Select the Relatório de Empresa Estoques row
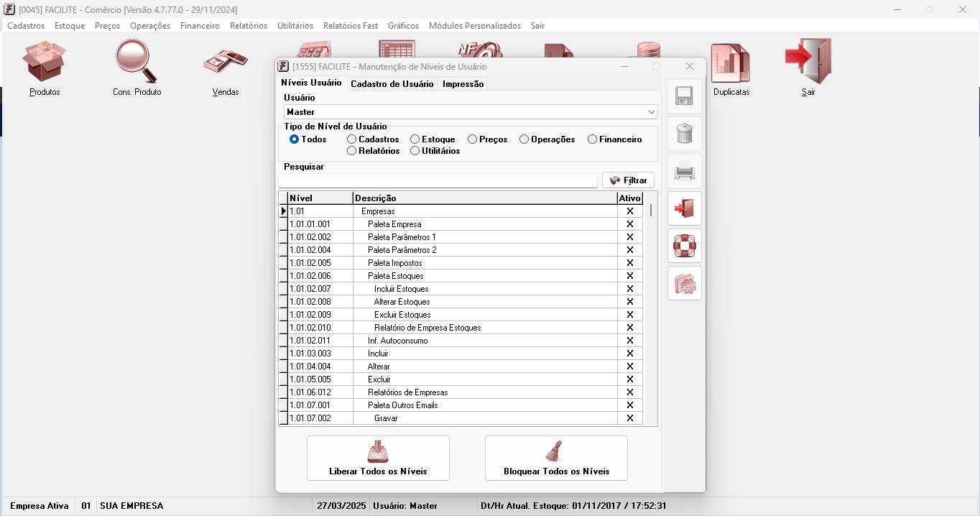Image resolution: width=980 pixels, height=516 pixels. point(461,328)
